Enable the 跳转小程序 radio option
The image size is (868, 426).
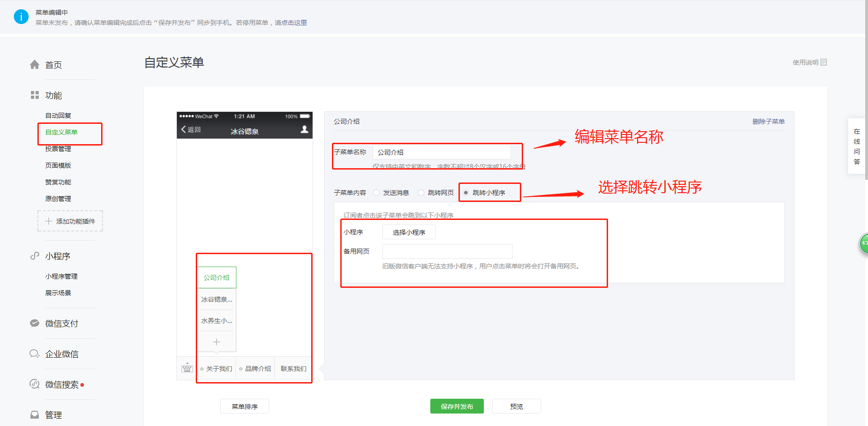pos(466,193)
